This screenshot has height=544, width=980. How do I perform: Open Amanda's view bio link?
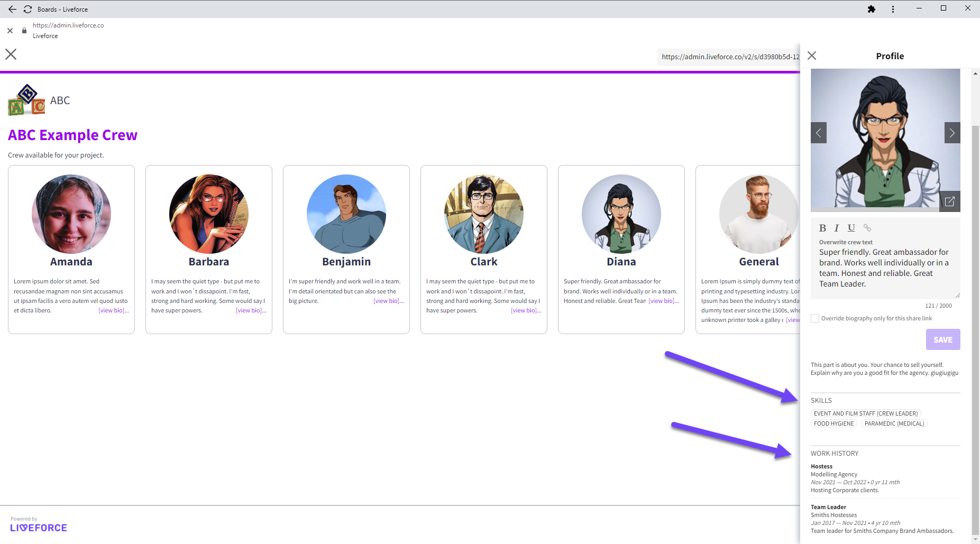point(113,310)
